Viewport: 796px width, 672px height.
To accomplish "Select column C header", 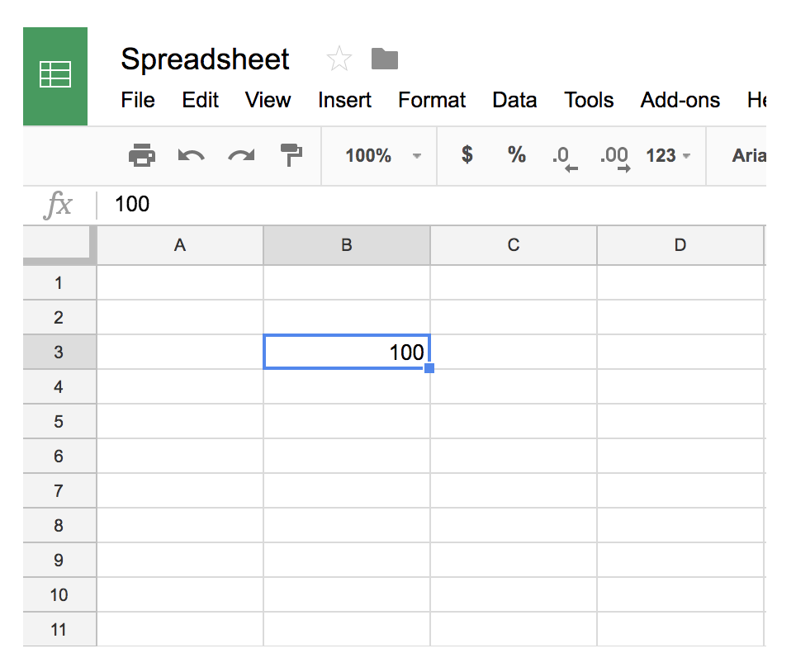I will tap(514, 245).
